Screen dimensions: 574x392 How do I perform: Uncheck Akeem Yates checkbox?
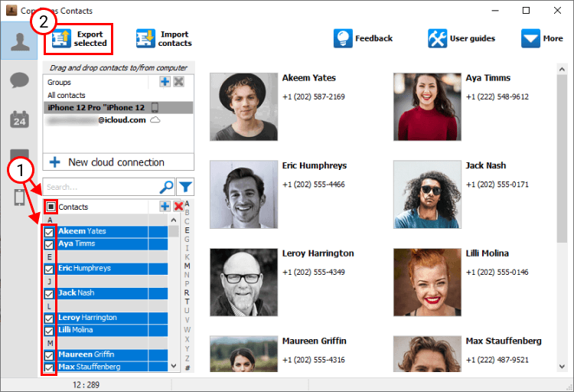click(49, 232)
